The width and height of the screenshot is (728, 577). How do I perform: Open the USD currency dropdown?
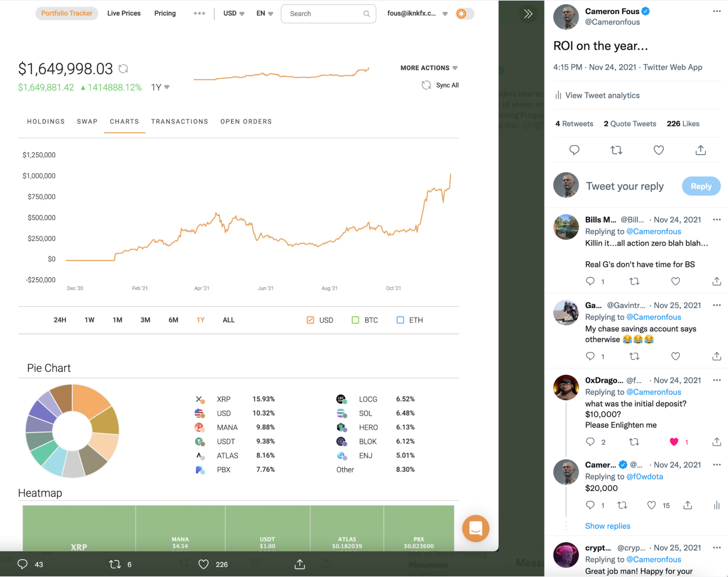click(x=234, y=13)
